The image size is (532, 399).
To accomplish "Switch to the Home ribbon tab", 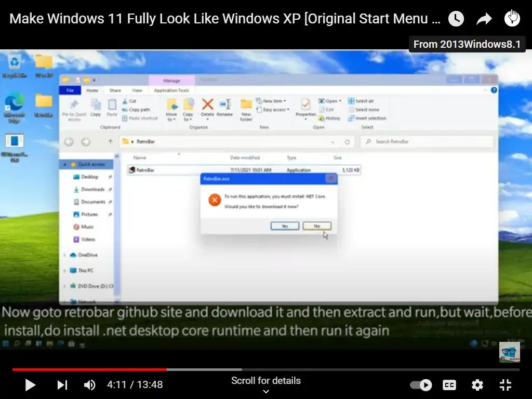I will [x=92, y=90].
